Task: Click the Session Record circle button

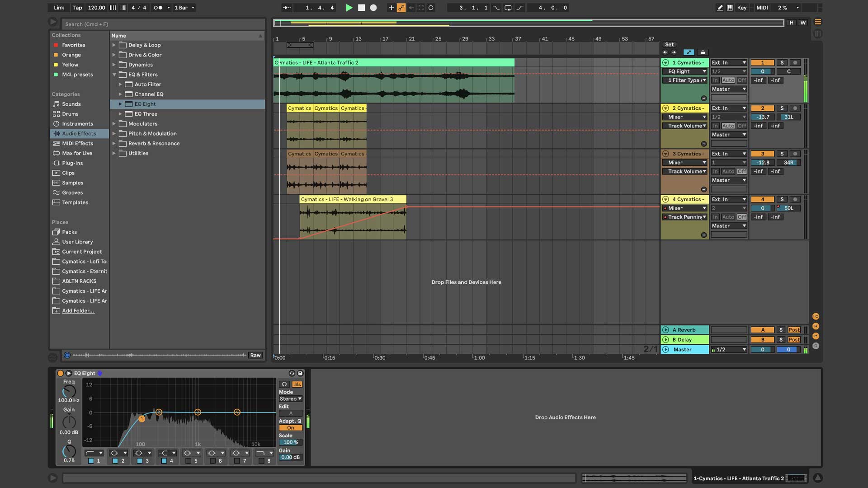Action: click(x=431, y=8)
